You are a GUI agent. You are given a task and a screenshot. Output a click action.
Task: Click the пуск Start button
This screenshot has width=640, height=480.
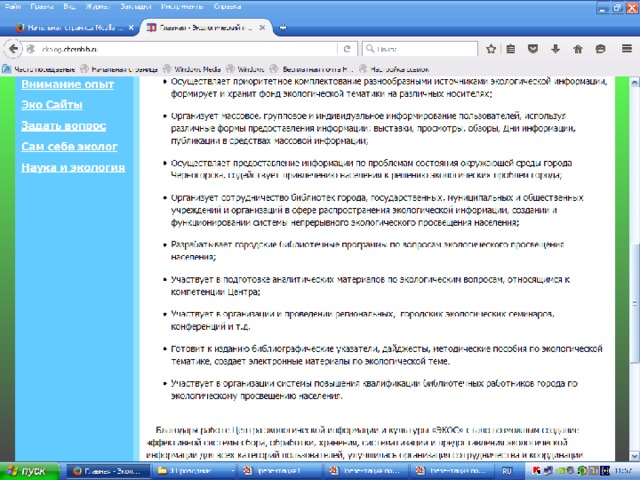pyautogui.click(x=29, y=471)
